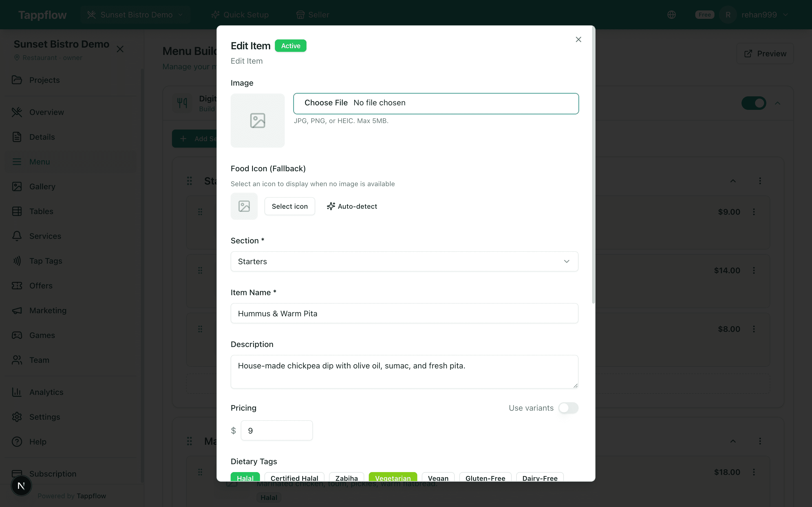812x507 pixels.
Task: Select the Offers sidebar icon
Action: (17, 286)
